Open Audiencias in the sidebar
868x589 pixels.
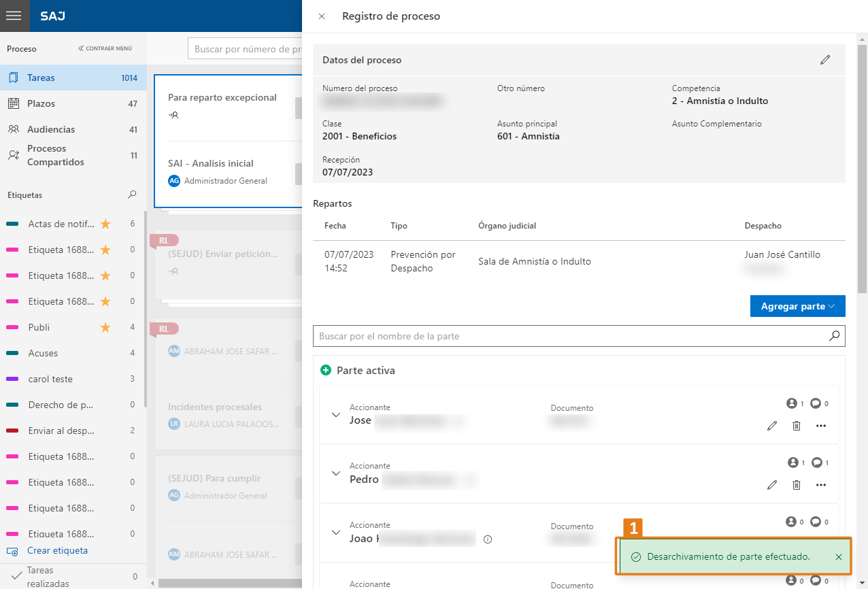73,129
